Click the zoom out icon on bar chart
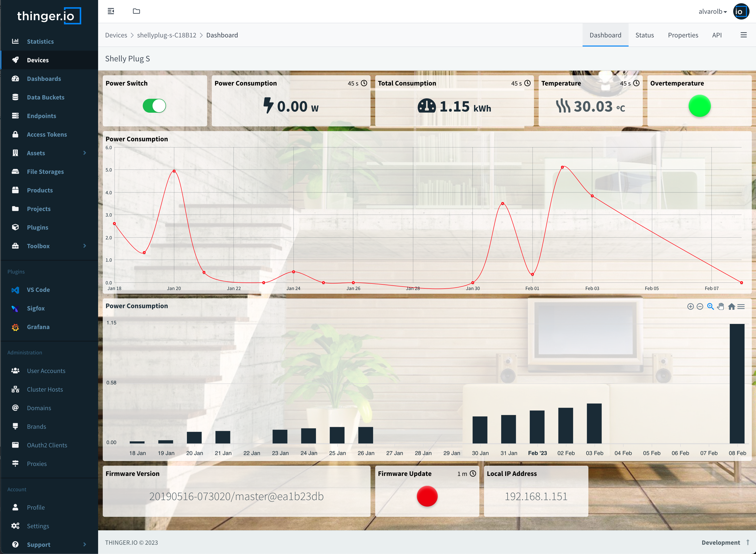The image size is (756, 554). (700, 307)
